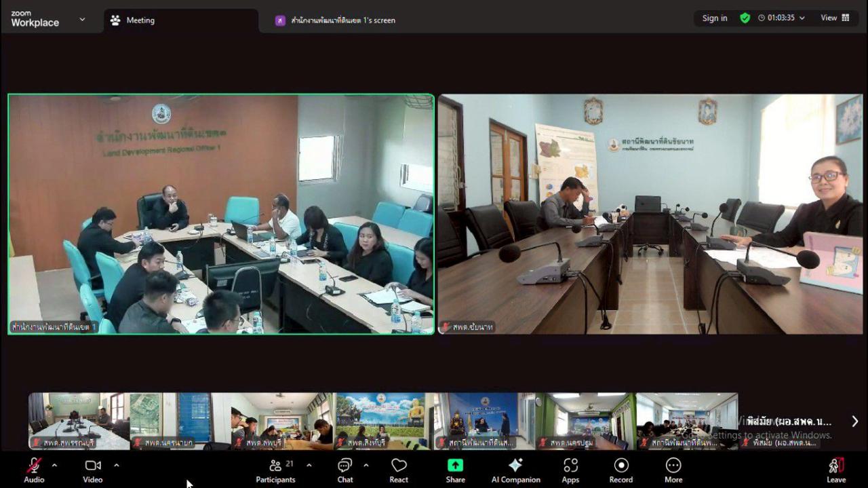Expand the Zoom Workplace dropdown arrow

(x=82, y=20)
